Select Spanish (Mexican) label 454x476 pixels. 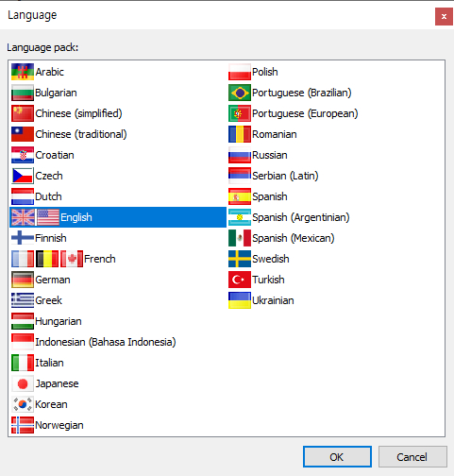click(x=294, y=238)
